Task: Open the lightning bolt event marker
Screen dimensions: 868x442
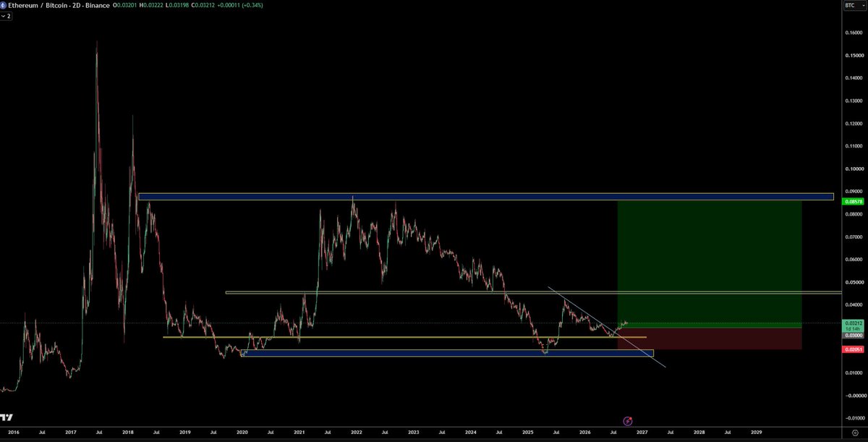Action: (628, 420)
